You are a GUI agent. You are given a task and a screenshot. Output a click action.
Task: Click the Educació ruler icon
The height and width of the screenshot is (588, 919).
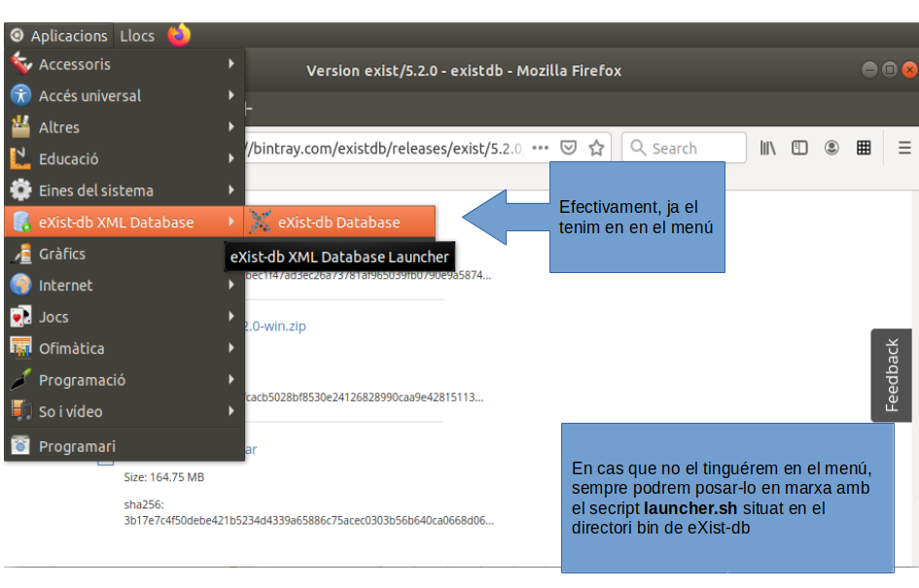tap(20, 158)
